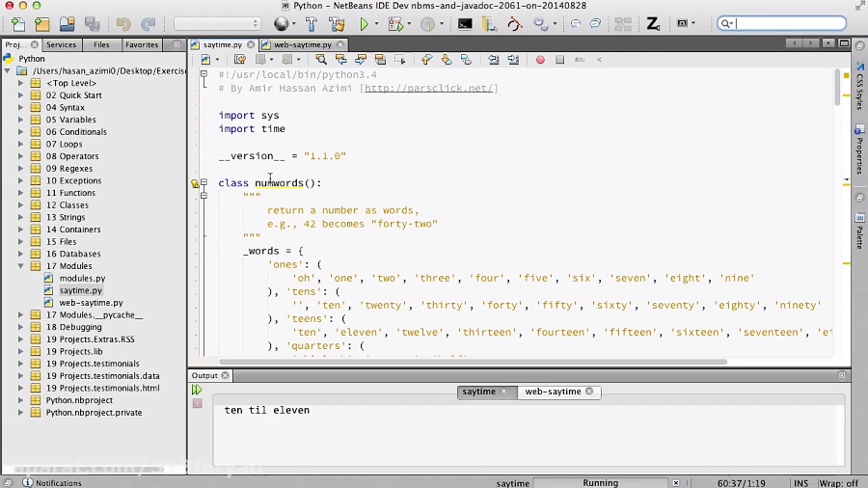Viewport: 868px width, 488px height.
Task: Click the Notifications info icon
Action: 27,482
